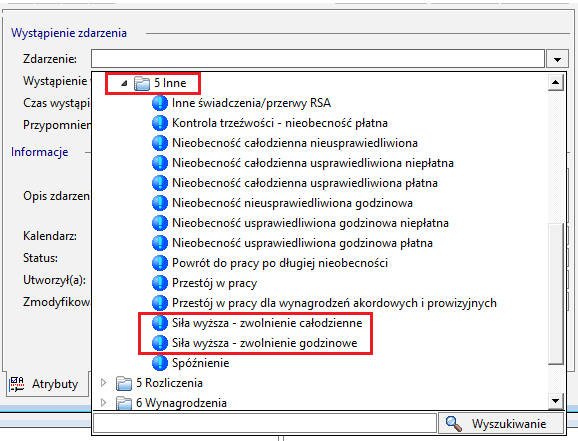Open the Zdarzenie dropdown arrow
The width and height of the screenshot is (578, 441).
(557, 59)
